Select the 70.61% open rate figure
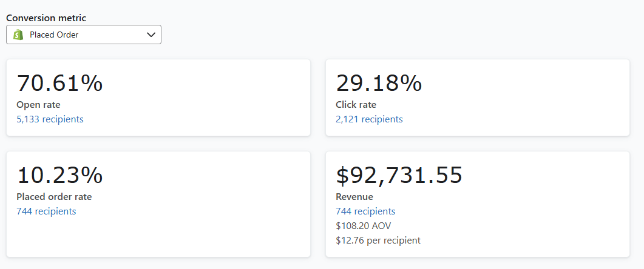The width and height of the screenshot is (644, 269). coord(60,83)
